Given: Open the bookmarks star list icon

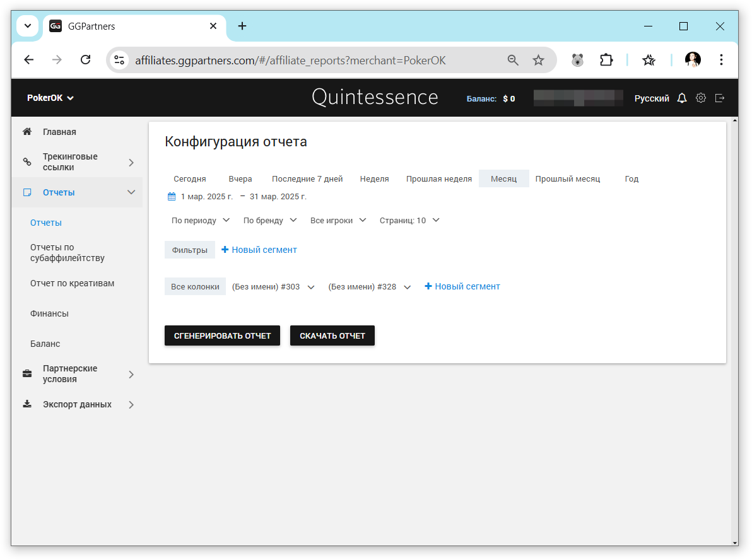Looking at the screenshot, I should point(649,60).
